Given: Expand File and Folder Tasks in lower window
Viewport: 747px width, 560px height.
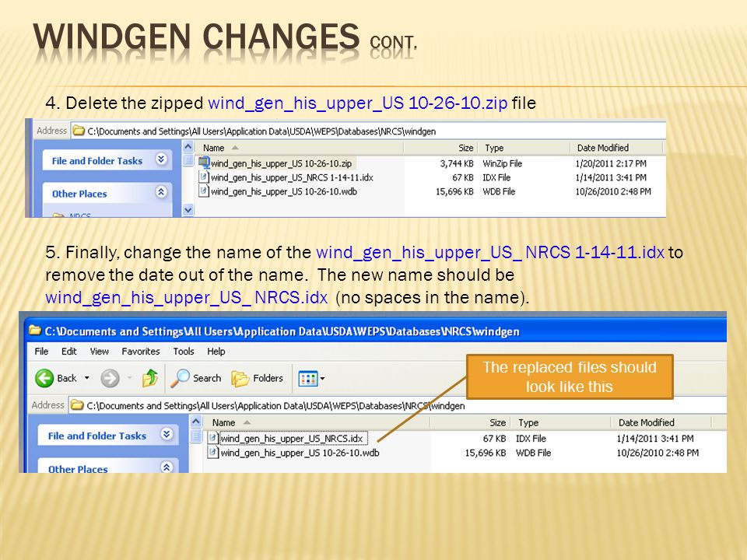Looking at the screenshot, I should 167,434.
